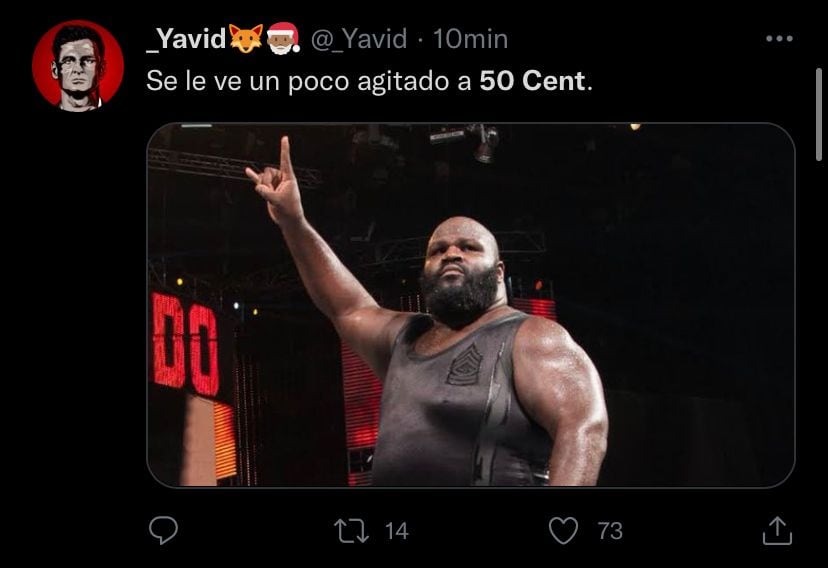Image resolution: width=828 pixels, height=568 pixels.
Task: View the 14 retweets count
Action: coord(397,531)
